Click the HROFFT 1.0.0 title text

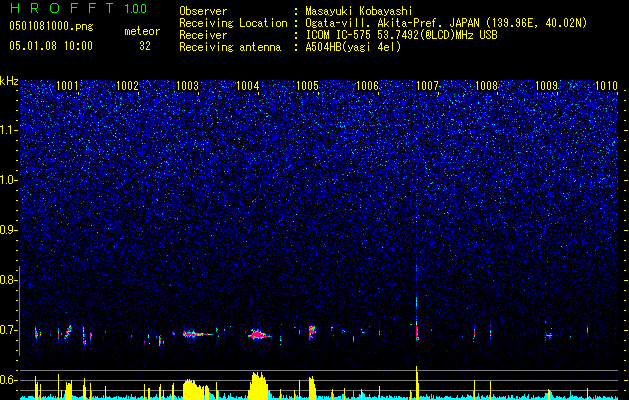[78, 8]
